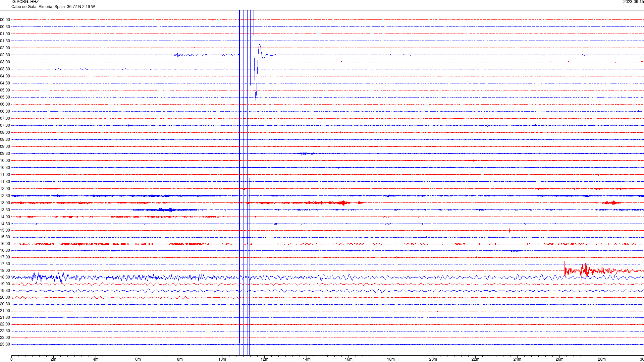Select the 01:00 time row label
Viewport: 644px width, 362px height.
[x=5, y=34]
